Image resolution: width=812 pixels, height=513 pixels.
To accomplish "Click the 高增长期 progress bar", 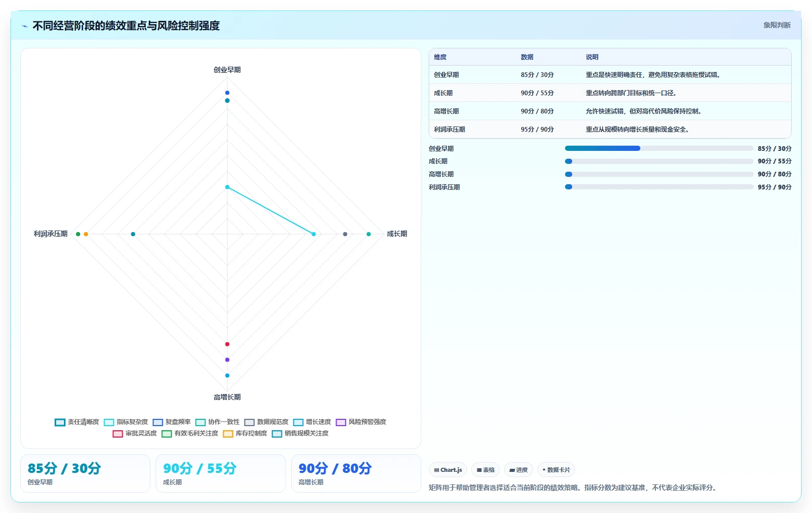I will [x=659, y=174].
